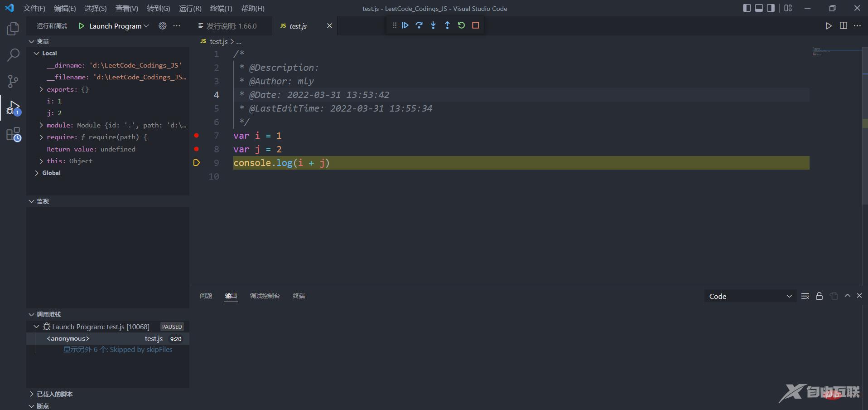Maximize the bottom panel

point(847,296)
